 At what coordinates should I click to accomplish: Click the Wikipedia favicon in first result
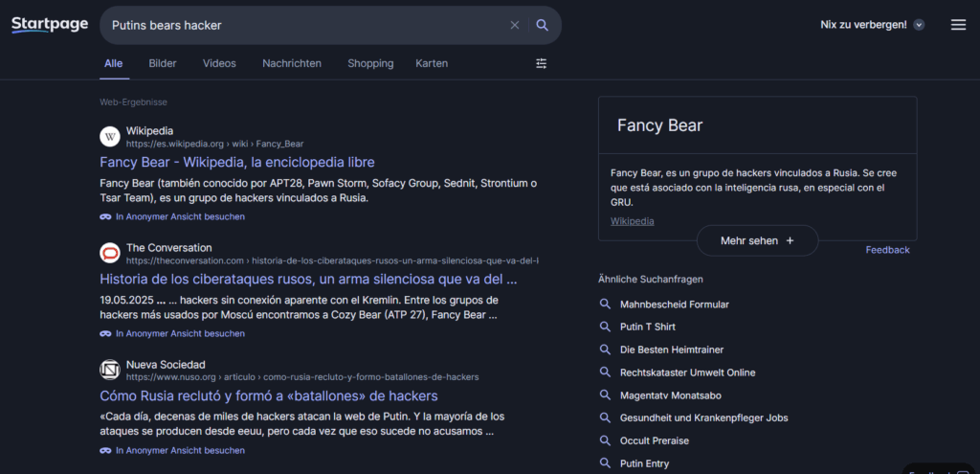click(x=110, y=136)
